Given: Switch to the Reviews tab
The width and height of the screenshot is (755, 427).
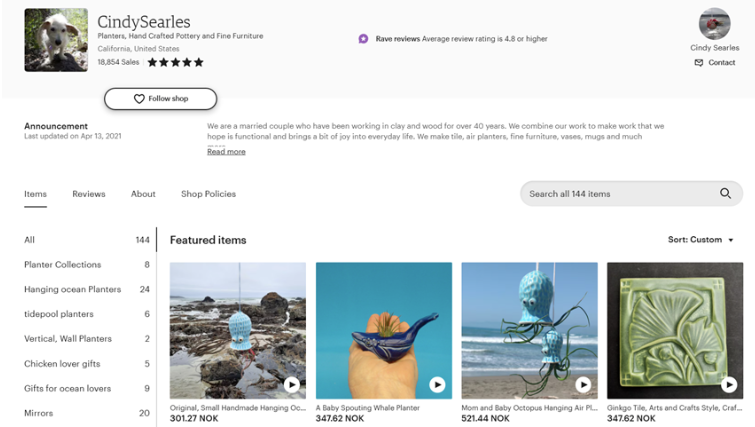Looking at the screenshot, I should 89,194.
